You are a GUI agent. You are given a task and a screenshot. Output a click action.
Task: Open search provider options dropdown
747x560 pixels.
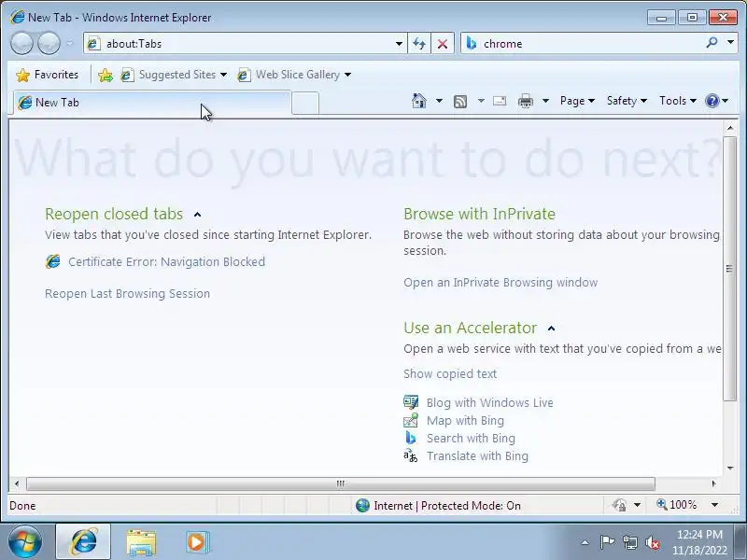tap(730, 43)
